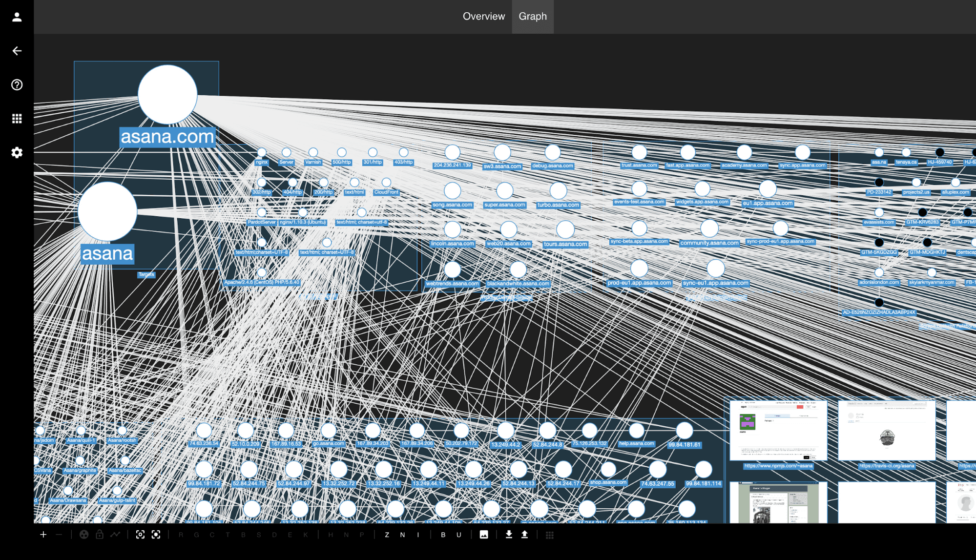Click the academy.asana.com label
This screenshot has width=976, height=560.
(x=744, y=166)
